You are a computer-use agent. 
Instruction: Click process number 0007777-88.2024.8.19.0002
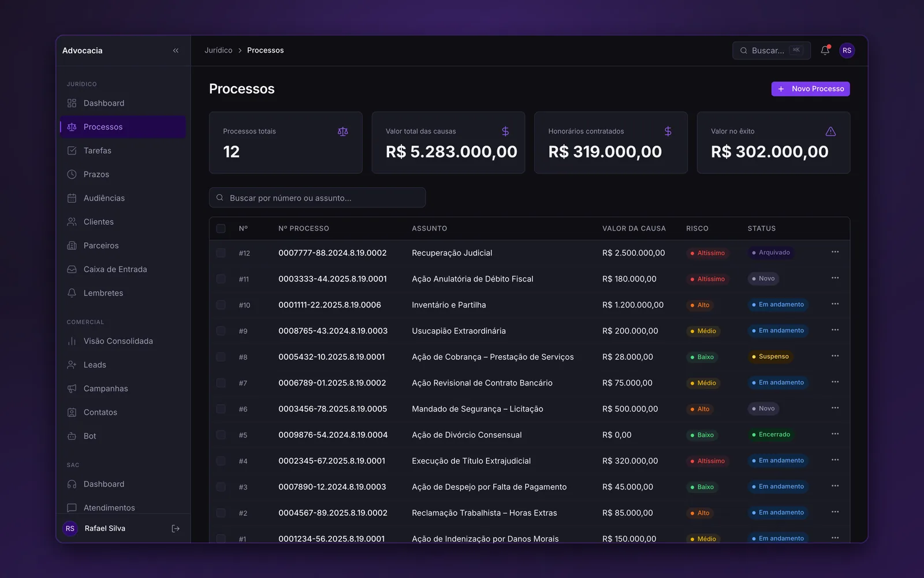(x=332, y=253)
